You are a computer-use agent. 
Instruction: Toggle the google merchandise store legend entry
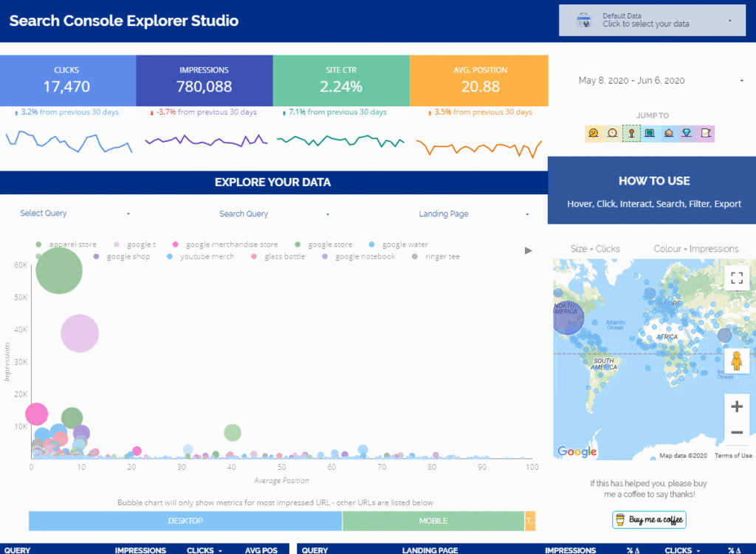(x=225, y=244)
